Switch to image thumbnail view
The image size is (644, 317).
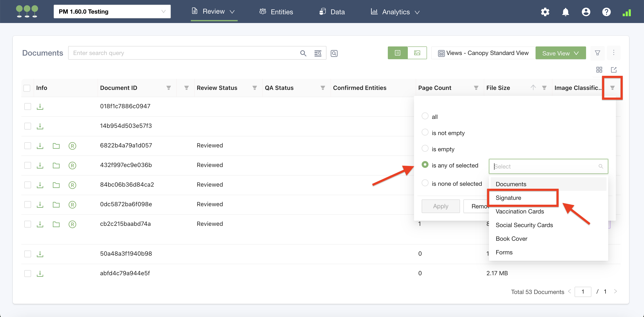click(417, 53)
